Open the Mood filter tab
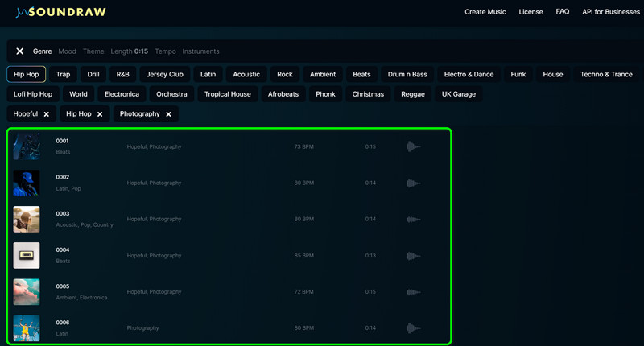 pyautogui.click(x=67, y=51)
